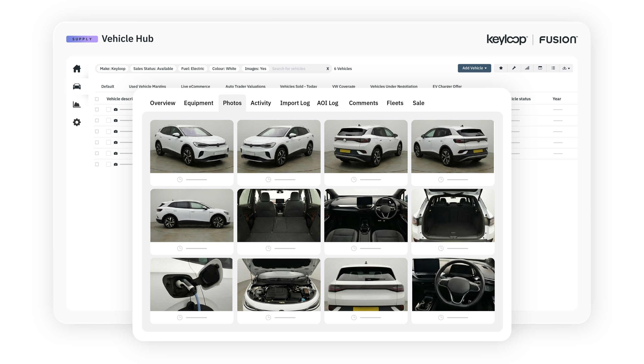Select the Live eCommerce view
This screenshot has height=364, width=644.
pyautogui.click(x=195, y=86)
